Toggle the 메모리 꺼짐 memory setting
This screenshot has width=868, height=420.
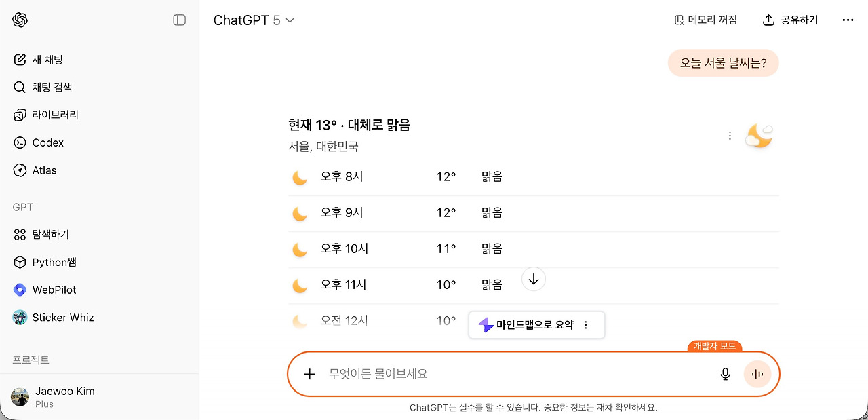point(706,20)
